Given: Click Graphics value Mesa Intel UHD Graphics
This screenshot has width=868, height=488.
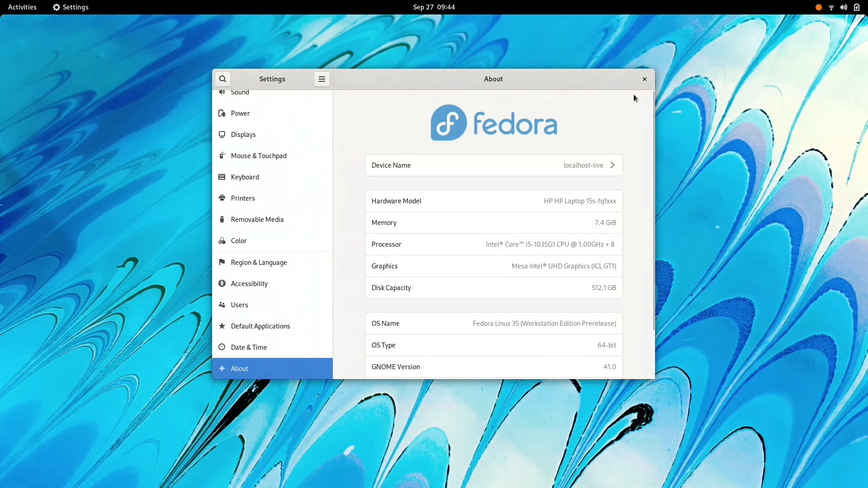Looking at the screenshot, I should point(564,266).
